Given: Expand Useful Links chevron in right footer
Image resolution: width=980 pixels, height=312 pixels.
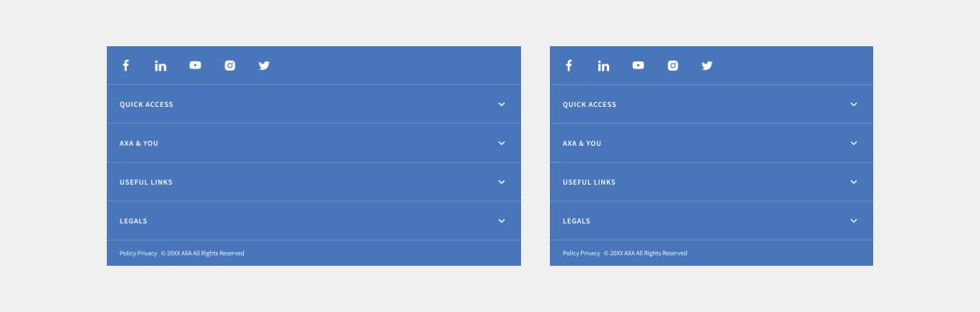Looking at the screenshot, I should click(854, 182).
